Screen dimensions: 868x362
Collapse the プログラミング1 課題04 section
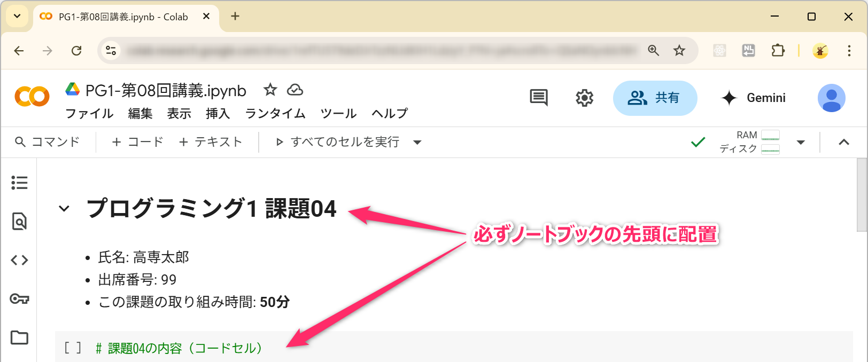[x=64, y=208]
